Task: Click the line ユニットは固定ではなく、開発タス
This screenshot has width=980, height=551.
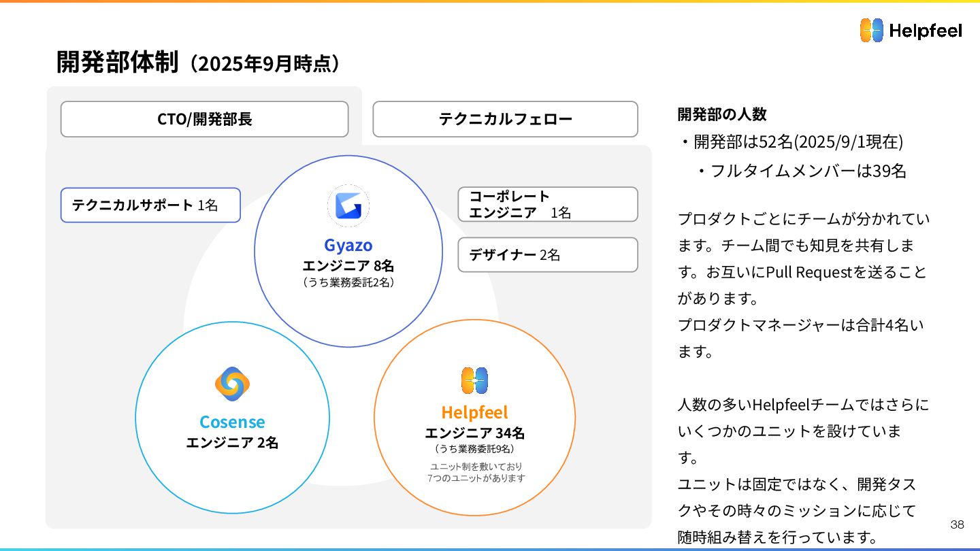Action: (x=796, y=485)
